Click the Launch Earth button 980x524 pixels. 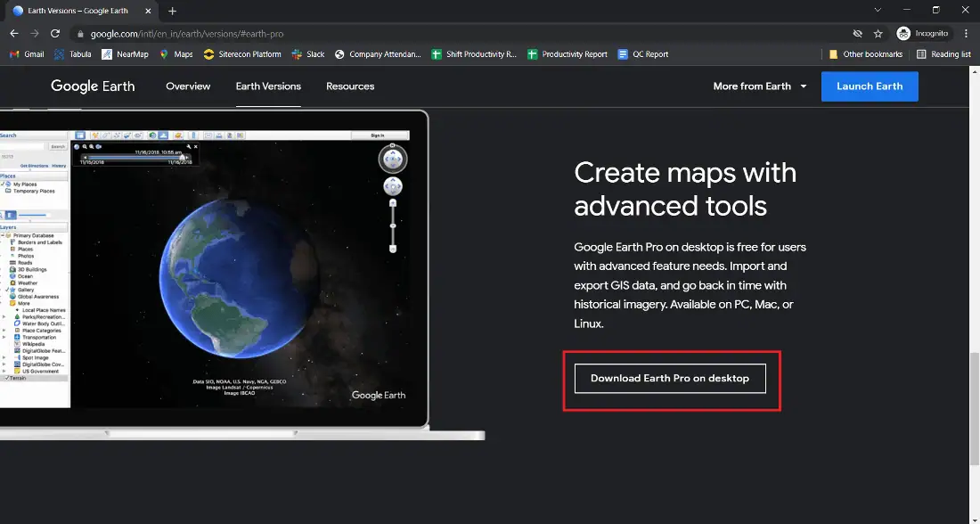[x=870, y=86]
